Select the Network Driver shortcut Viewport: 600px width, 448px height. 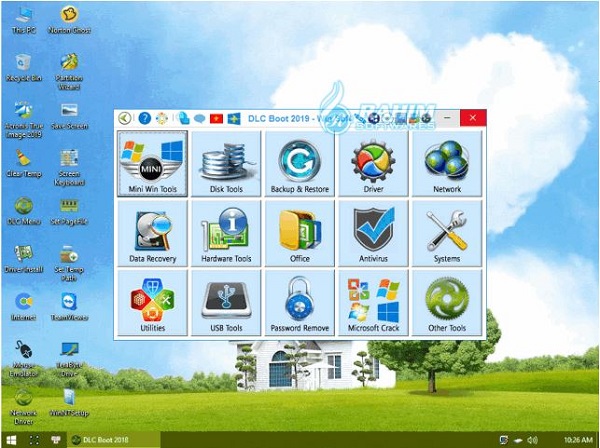pyautogui.click(x=24, y=407)
